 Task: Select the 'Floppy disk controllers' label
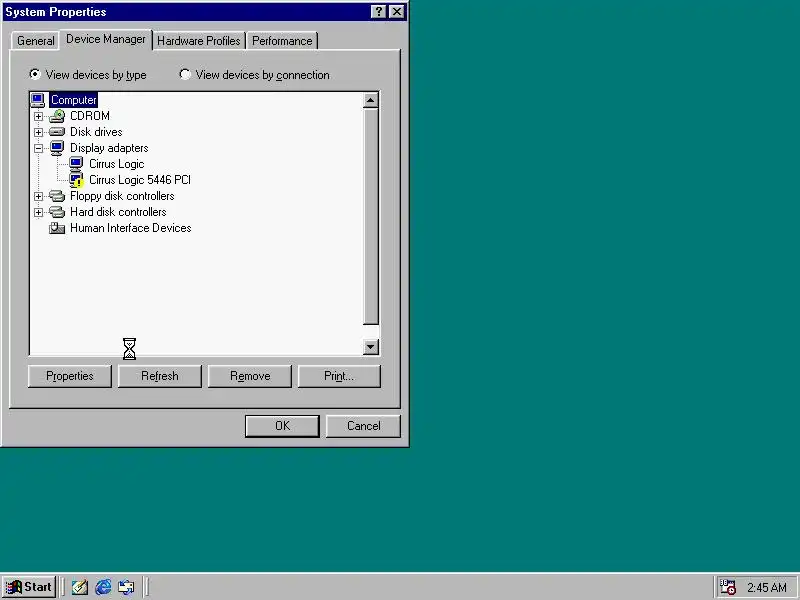(122, 196)
